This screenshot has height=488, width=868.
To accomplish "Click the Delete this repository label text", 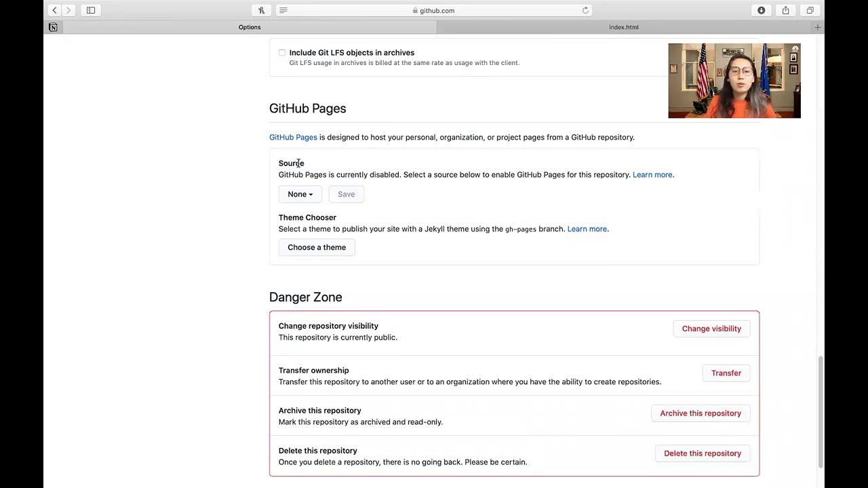I will (x=317, y=451).
